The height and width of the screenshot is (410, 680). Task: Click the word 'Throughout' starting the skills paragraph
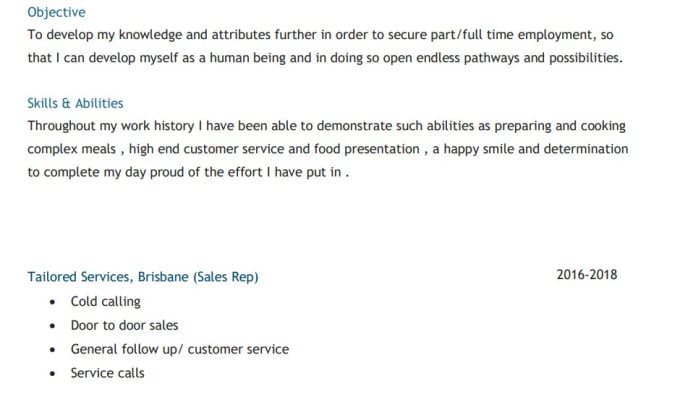[x=61, y=126]
